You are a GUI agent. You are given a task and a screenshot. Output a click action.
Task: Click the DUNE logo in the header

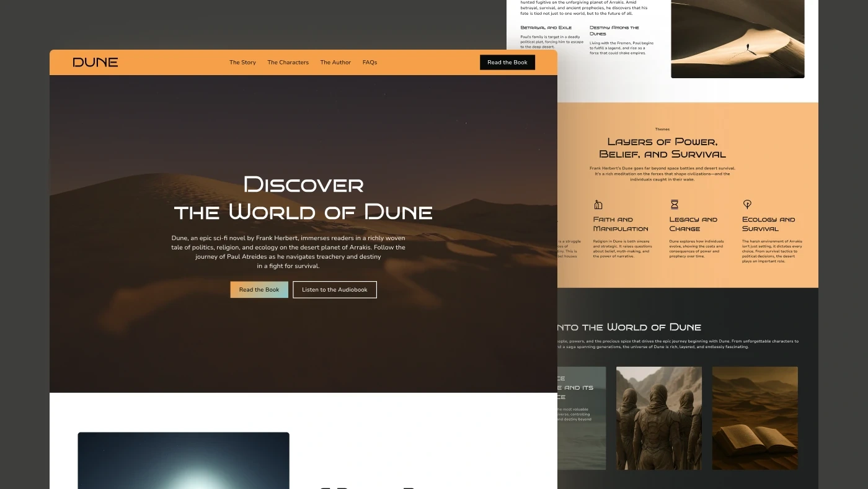click(x=95, y=62)
